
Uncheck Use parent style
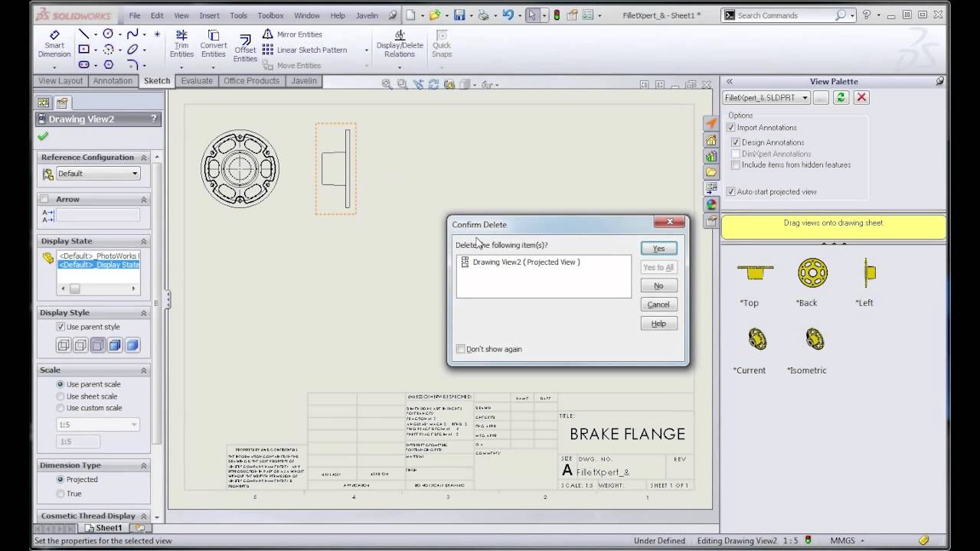[x=60, y=327]
